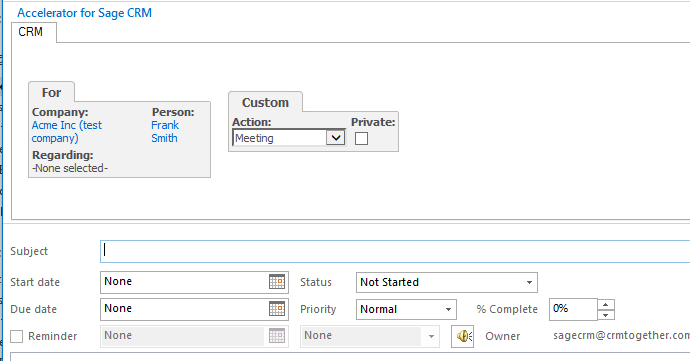Click the reminder sound speaker icon

click(x=462, y=336)
